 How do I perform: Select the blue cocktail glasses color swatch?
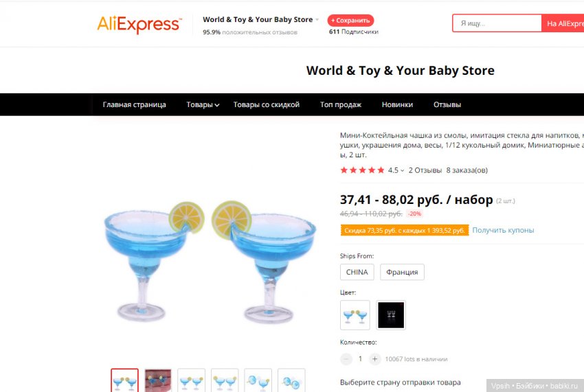click(355, 315)
